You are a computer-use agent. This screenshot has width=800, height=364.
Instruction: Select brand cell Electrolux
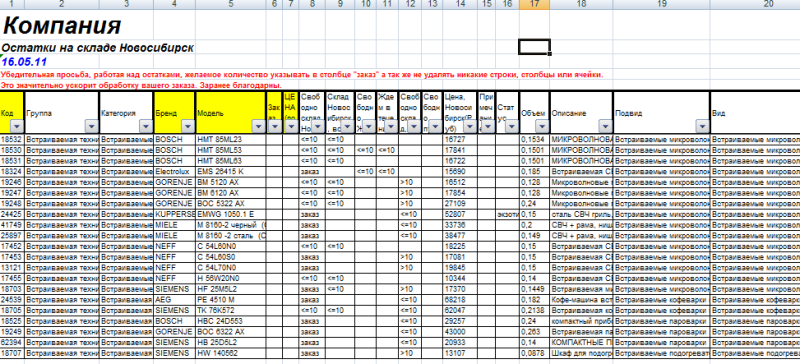pos(174,171)
